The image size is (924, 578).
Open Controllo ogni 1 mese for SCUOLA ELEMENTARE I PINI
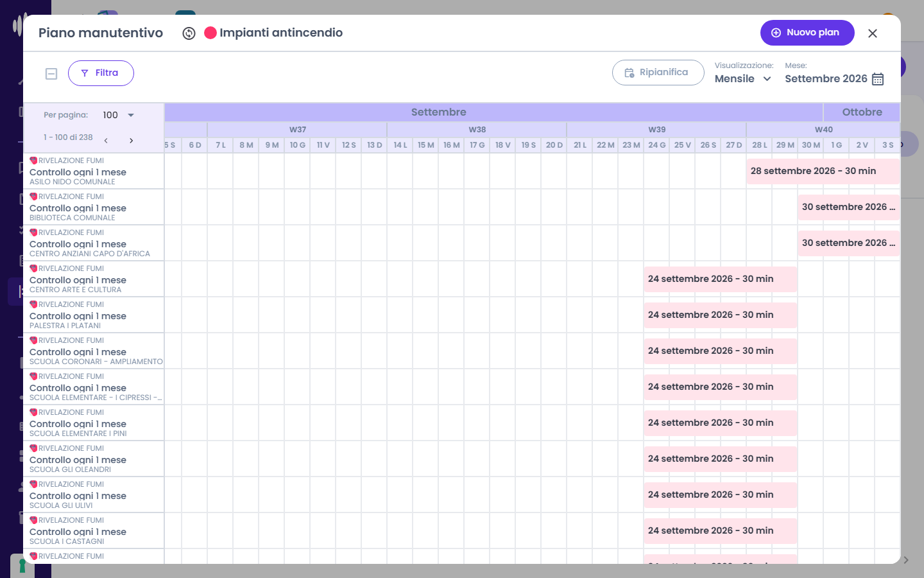[78, 424]
